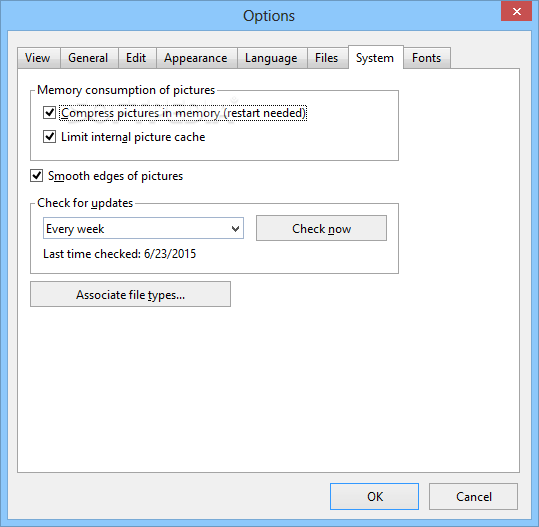539x527 pixels.
Task: Disable Compress pictures in memory checkbox
Action: (50, 112)
